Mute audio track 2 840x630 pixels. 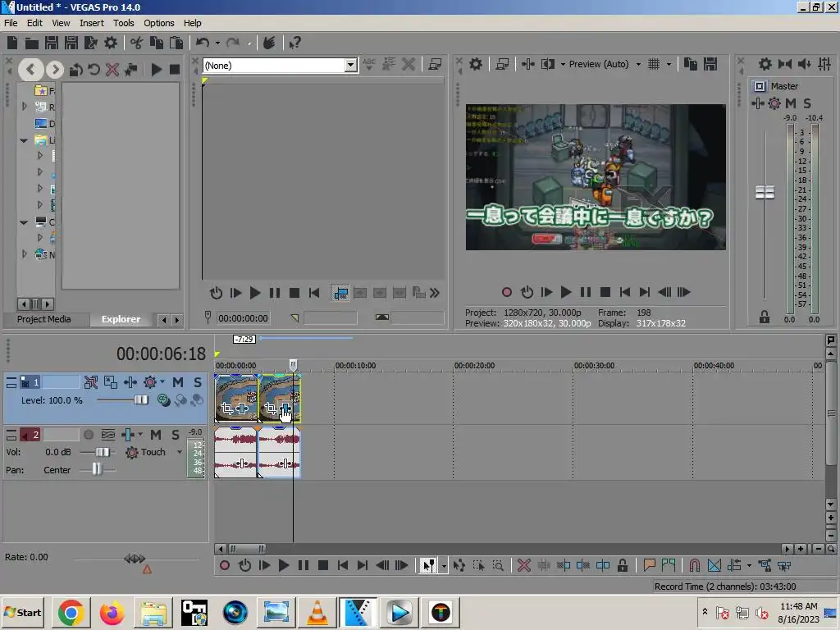pyautogui.click(x=156, y=435)
